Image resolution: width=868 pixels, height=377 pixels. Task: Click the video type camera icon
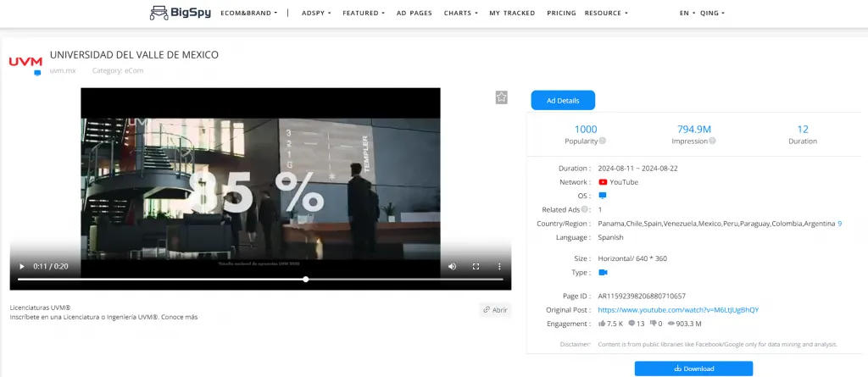coord(603,272)
